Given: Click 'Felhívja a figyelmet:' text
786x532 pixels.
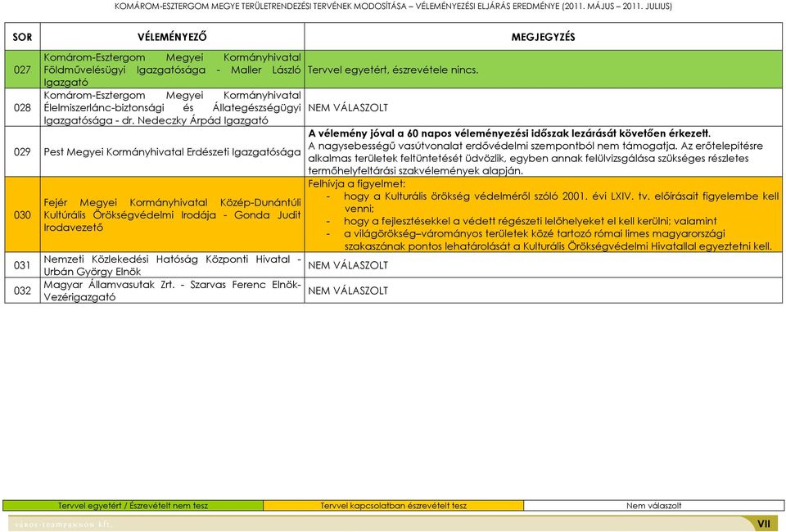Looking at the screenshot, I should (x=356, y=184).
